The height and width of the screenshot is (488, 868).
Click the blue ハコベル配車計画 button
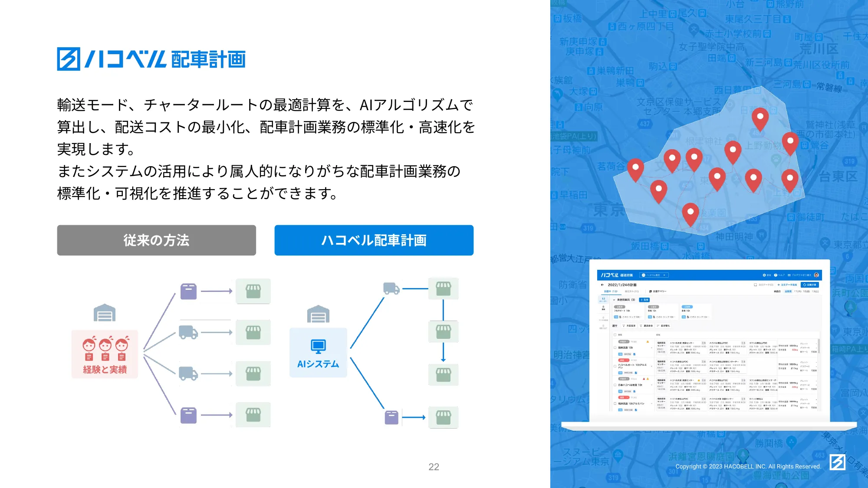pyautogui.click(x=374, y=240)
